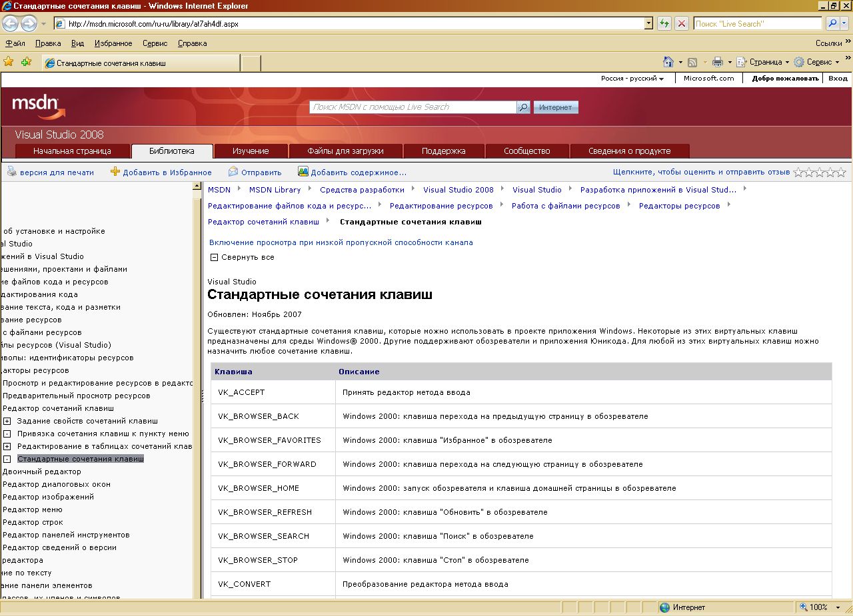Click Редактор сочетаний клавиш breadcrumb link
853x616 pixels.
coord(263,222)
